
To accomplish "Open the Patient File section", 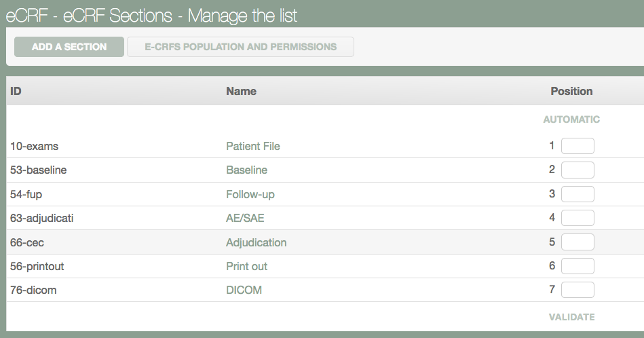I will (x=252, y=146).
